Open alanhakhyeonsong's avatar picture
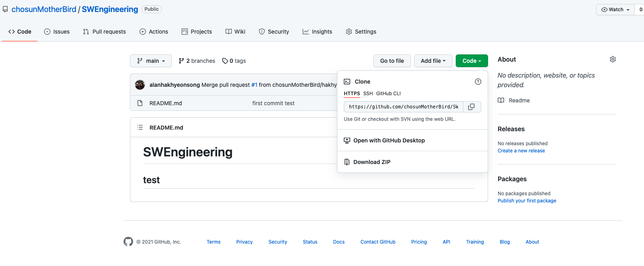This screenshot has width=644, height=266. (x=140, y=85)
